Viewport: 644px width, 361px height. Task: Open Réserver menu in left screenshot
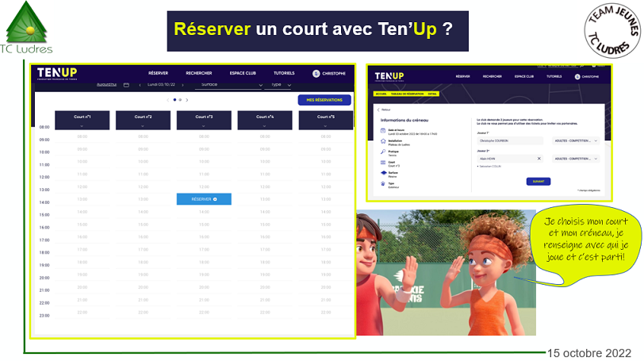point(158,73)
